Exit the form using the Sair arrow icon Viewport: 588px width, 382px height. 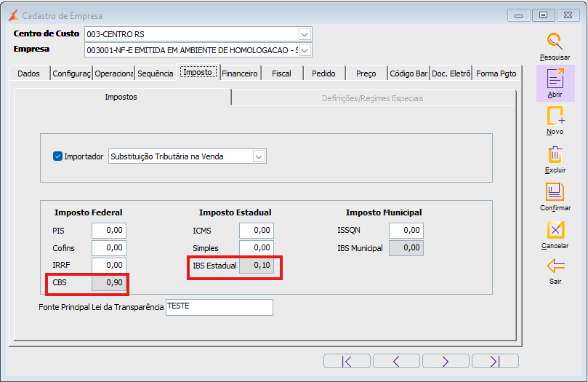[x=555, y=266]
